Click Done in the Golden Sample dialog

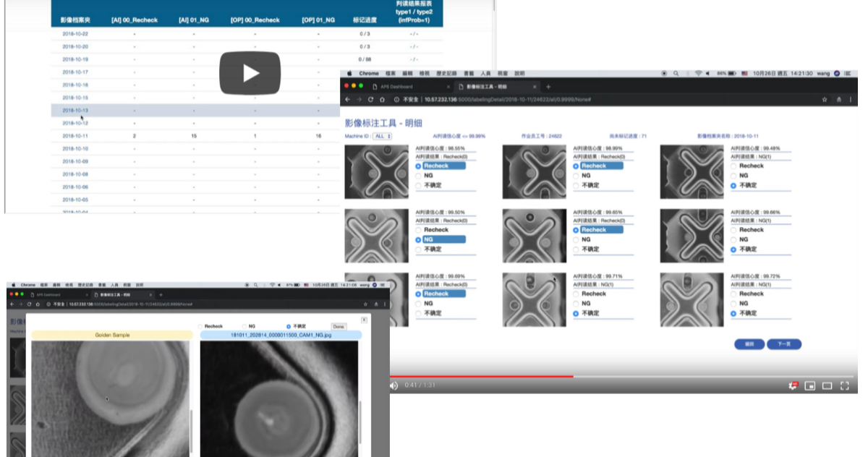(x=338, y=327)
